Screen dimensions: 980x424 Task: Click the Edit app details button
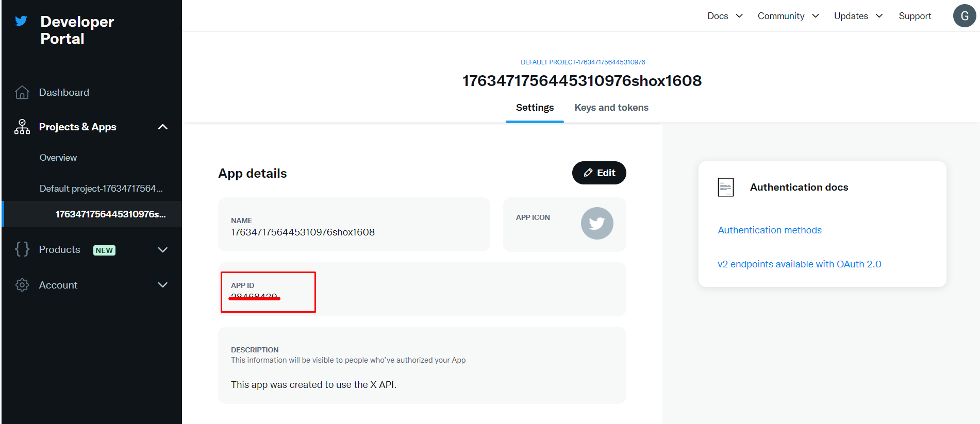[x=599, y=173]
